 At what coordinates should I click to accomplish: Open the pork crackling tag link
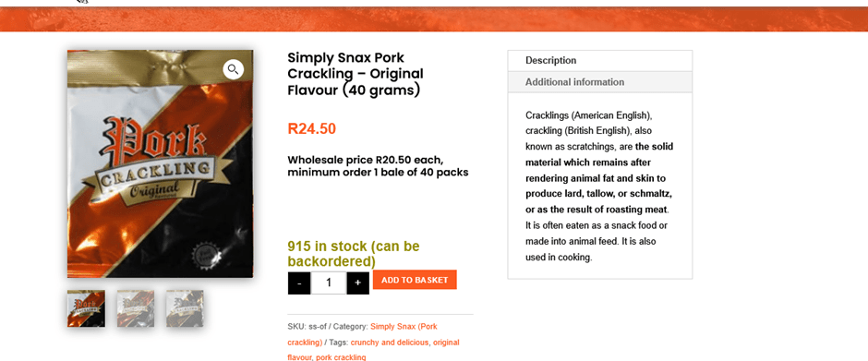(x=341, y=357)
